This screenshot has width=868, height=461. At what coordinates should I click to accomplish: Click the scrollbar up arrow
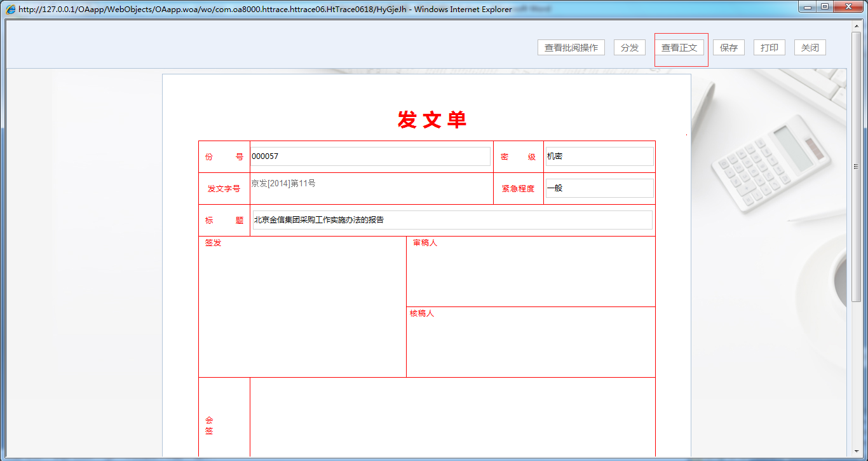click(855, 26)
